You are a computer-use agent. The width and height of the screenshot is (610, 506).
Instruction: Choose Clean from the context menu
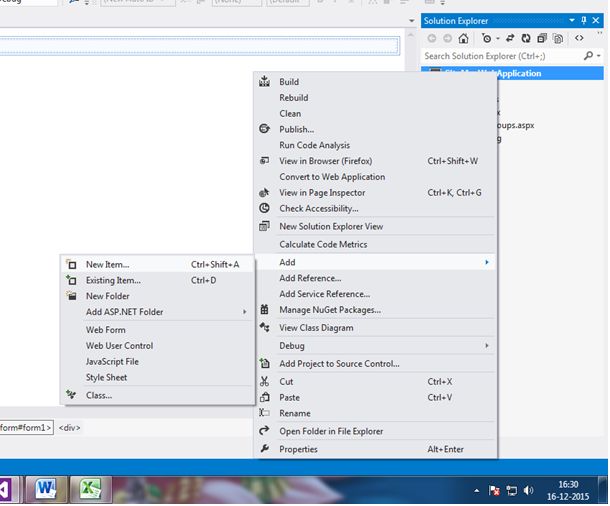[x=290, y=114]
